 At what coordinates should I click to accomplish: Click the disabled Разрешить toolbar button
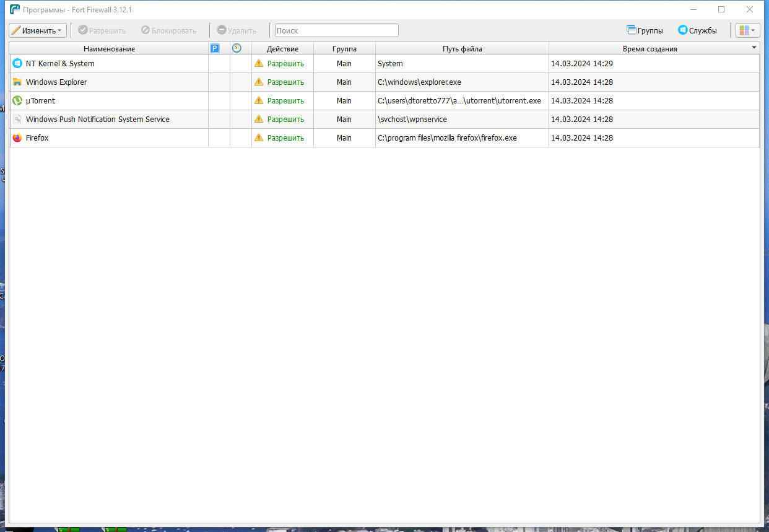(102, 30)
